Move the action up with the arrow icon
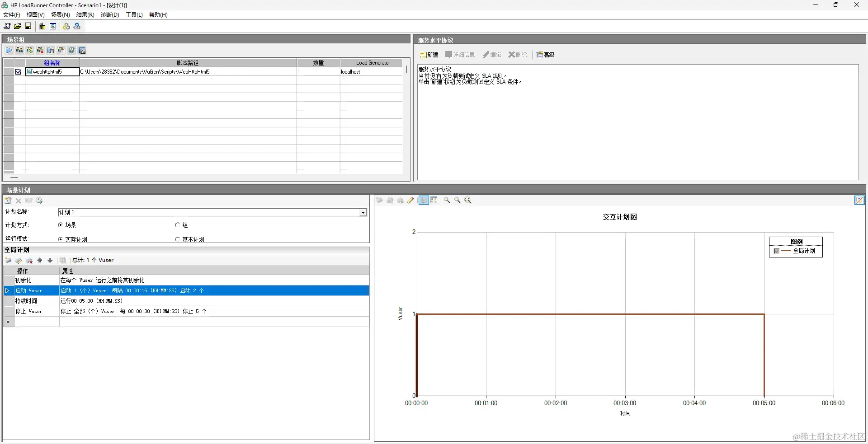This screenshot has height=444, width=868. pyautogui.click(x=40, y=260)
